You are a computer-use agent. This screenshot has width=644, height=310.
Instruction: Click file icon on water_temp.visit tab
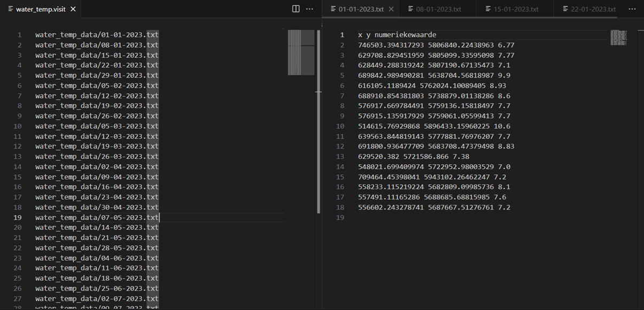pyautogui.click(x=11, y=9)
